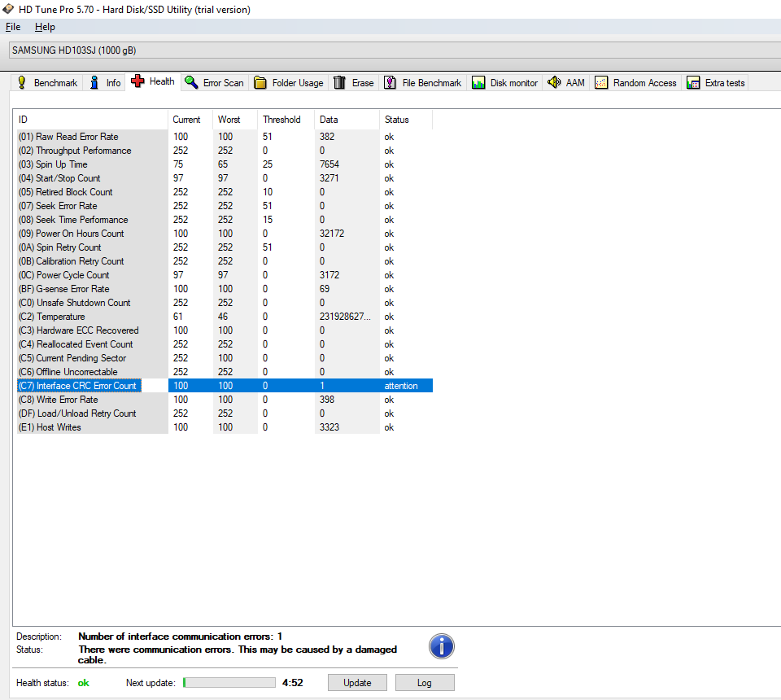This screenshot has height=700, width=781.
Task: Click the Erase trash can icon
Action: 340,83
